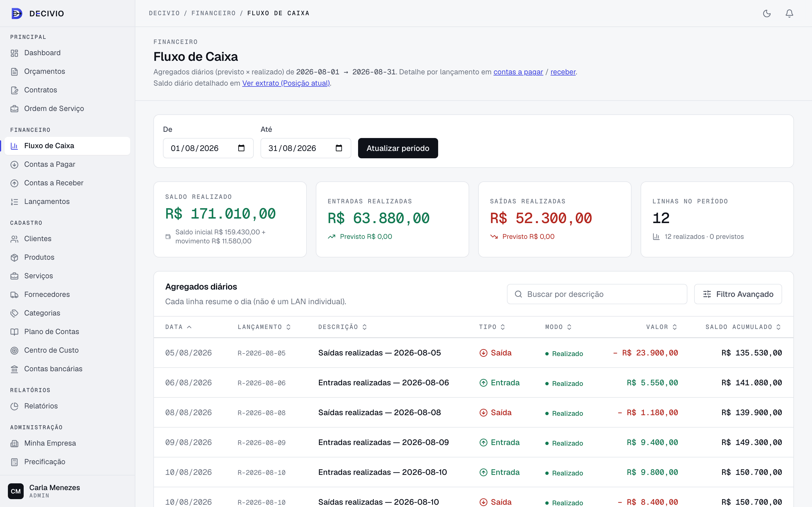Open the De date calendar picker
Screen dimensions: 812x507
[x=241, y=148]
